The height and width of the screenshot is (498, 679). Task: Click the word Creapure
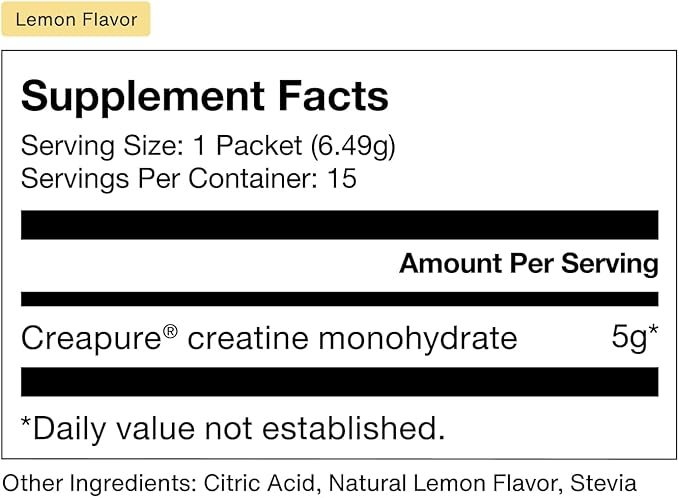(x=90, y=338)
